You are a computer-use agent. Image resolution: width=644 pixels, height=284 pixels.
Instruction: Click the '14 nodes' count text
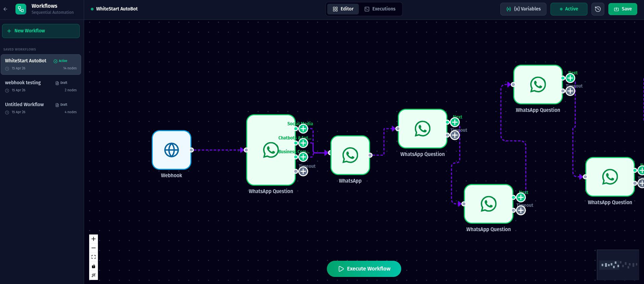pyautogui.click(x=70, y=68)
